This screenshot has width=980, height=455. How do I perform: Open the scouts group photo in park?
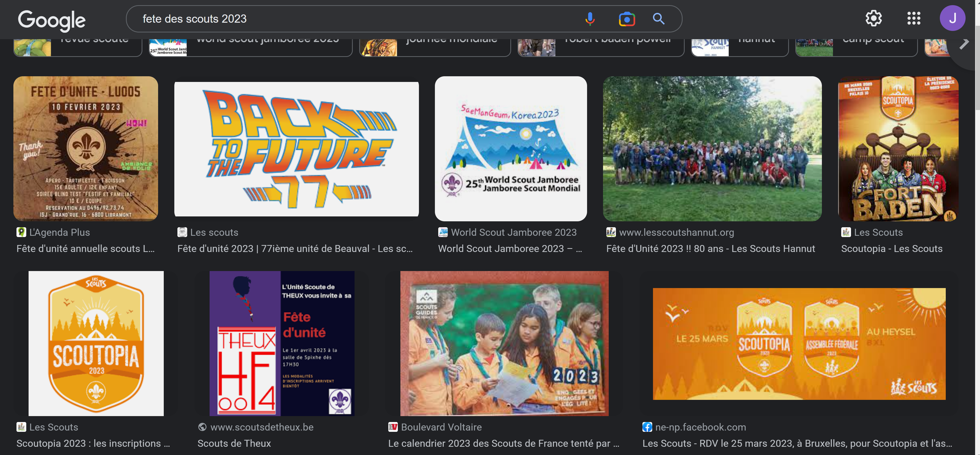712,148
